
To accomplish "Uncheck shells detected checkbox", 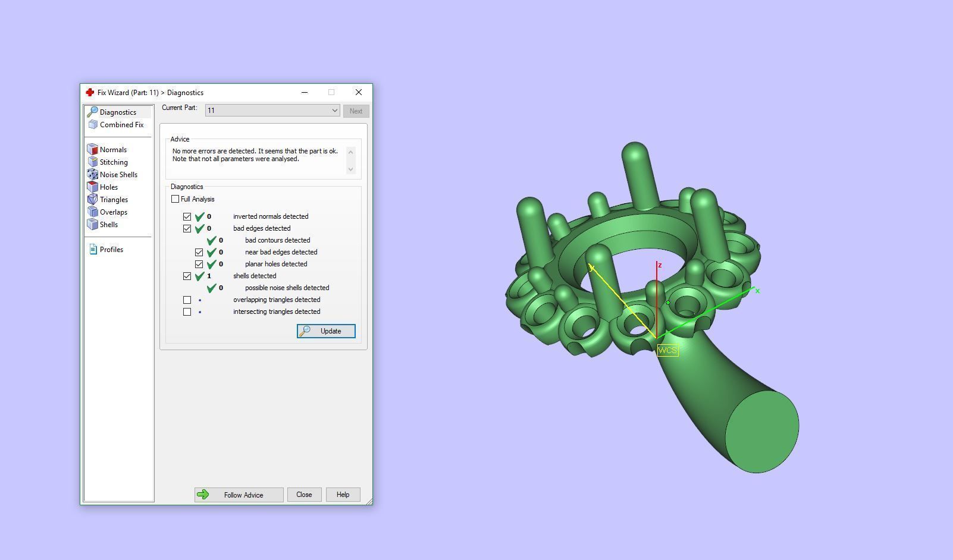I will coord(187,276).
